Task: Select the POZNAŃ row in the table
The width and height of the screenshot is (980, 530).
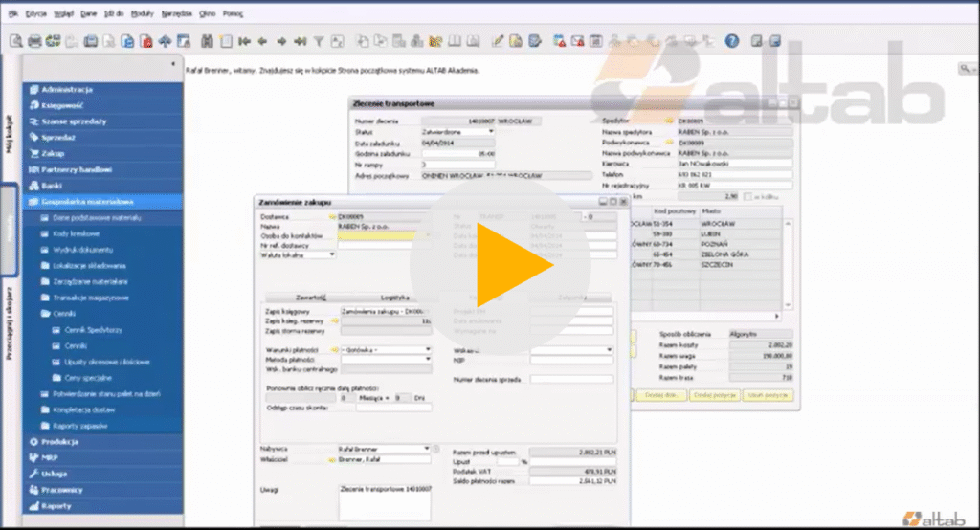Action: [x=708, y=244]
